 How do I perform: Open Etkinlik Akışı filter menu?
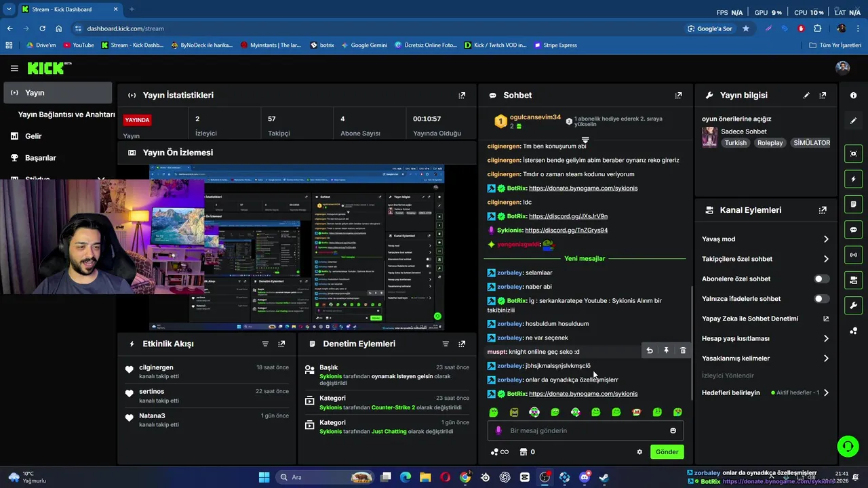(265, 344)
